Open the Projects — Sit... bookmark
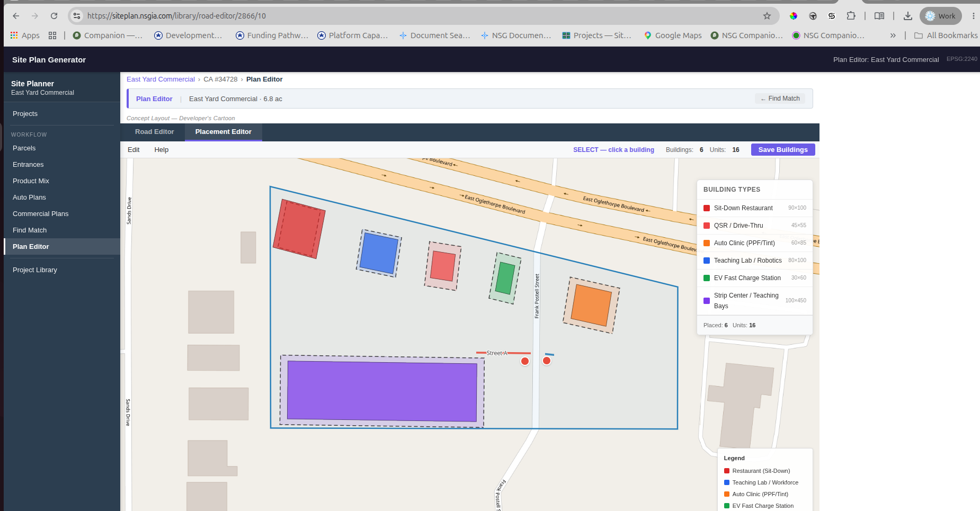 tap(596, 35)
